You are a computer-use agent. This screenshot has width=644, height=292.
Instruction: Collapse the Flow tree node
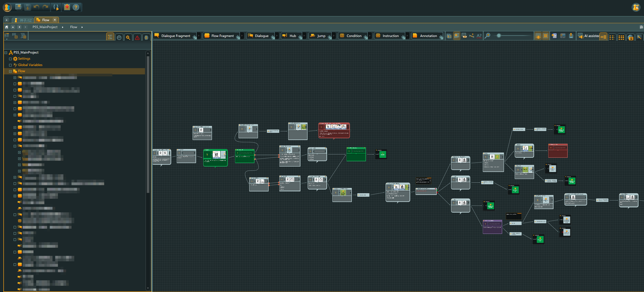click(10, 71)
